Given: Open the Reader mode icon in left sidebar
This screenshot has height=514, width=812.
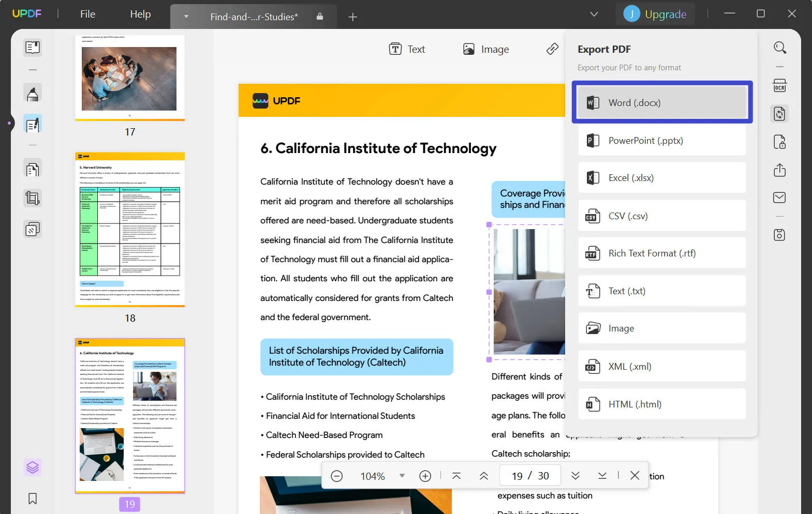Looking at the screenshot, I should tap(33, 48).
